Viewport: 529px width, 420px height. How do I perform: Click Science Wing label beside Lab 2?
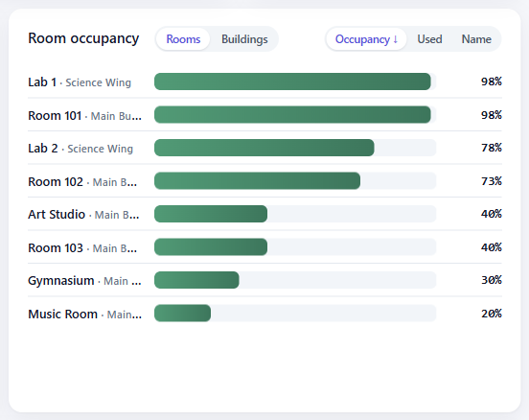(x=101, y=149)
